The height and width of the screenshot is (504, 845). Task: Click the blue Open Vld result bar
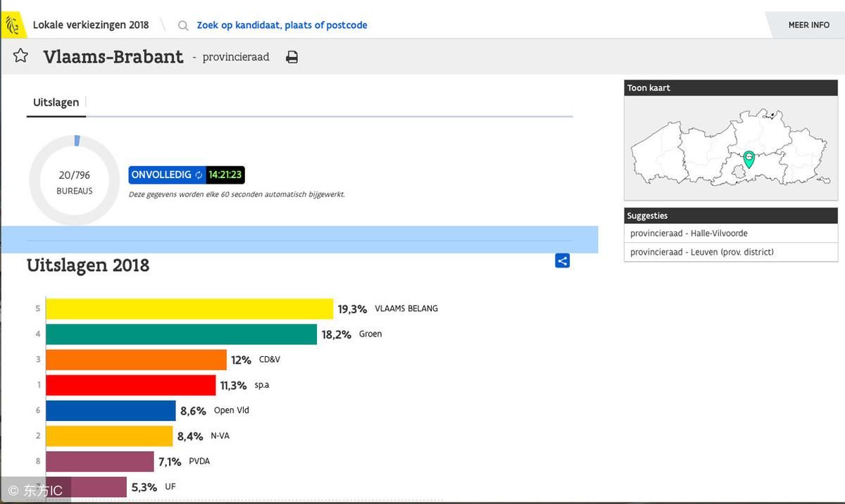111,410
